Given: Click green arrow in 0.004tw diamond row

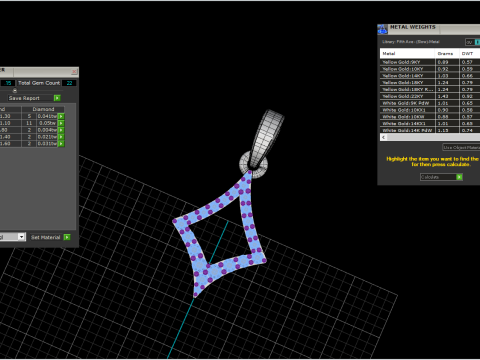Looking at the screenshot, I should click(61, 130).
